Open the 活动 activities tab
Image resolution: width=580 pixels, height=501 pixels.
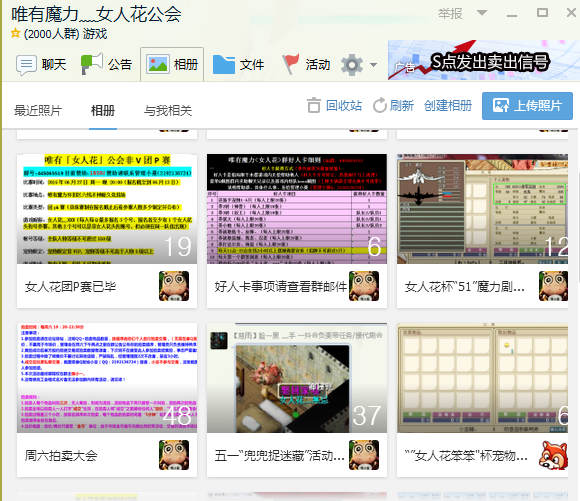306,65
